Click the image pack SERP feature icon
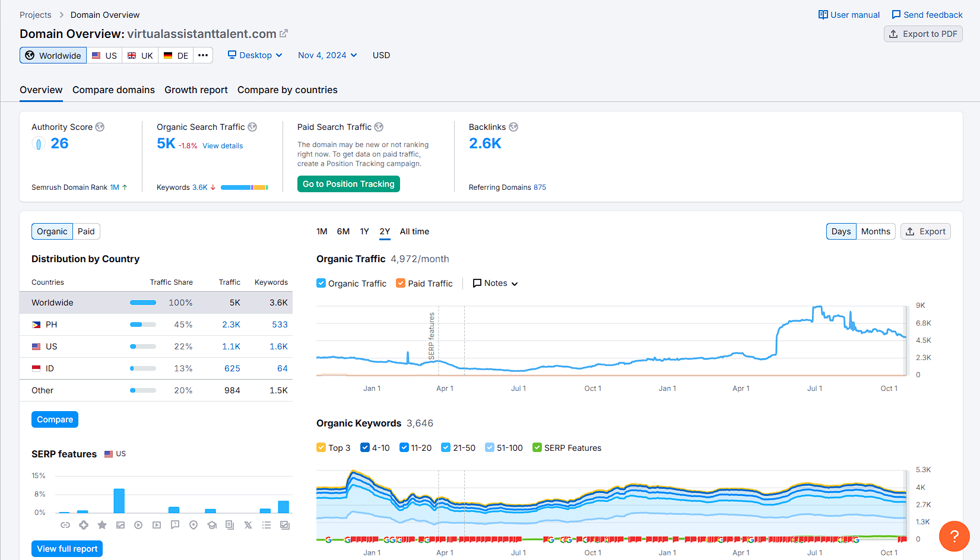The width and height of the screenshot is (980, 560). click(x=285, y=525)
